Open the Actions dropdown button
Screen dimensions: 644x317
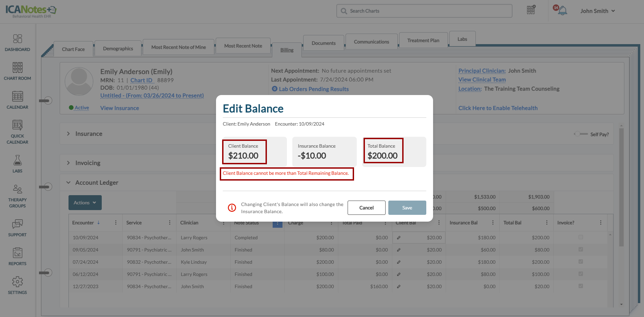[85, 203]
